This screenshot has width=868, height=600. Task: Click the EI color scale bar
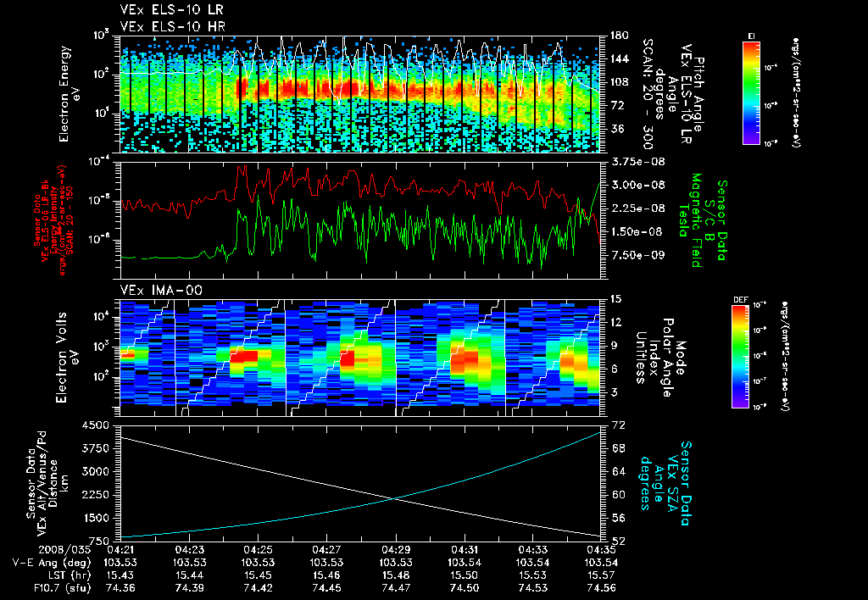click(751, 92)
